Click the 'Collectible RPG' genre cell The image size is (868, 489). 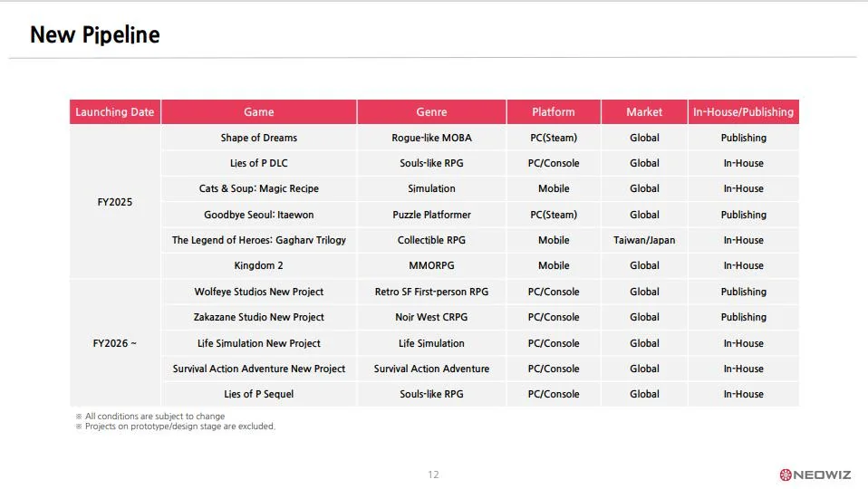point(431,240)
